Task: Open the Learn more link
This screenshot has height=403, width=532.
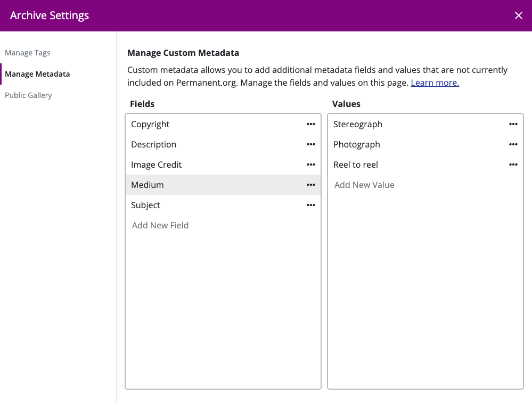Action: (435, 83)
